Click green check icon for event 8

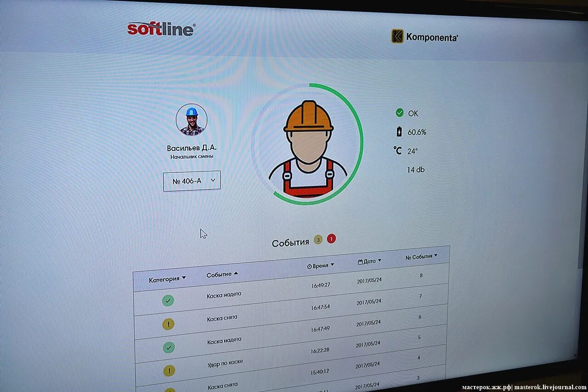tap(168, 301)
